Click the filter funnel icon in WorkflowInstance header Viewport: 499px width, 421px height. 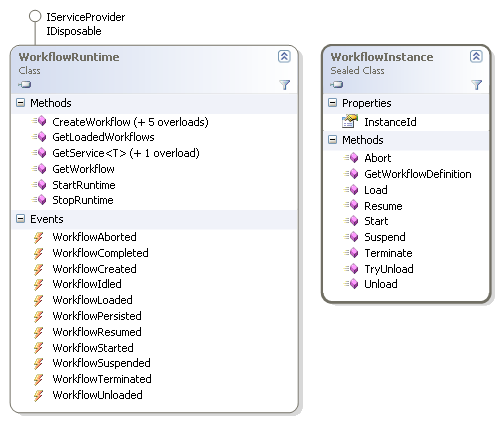coord(476,85)
